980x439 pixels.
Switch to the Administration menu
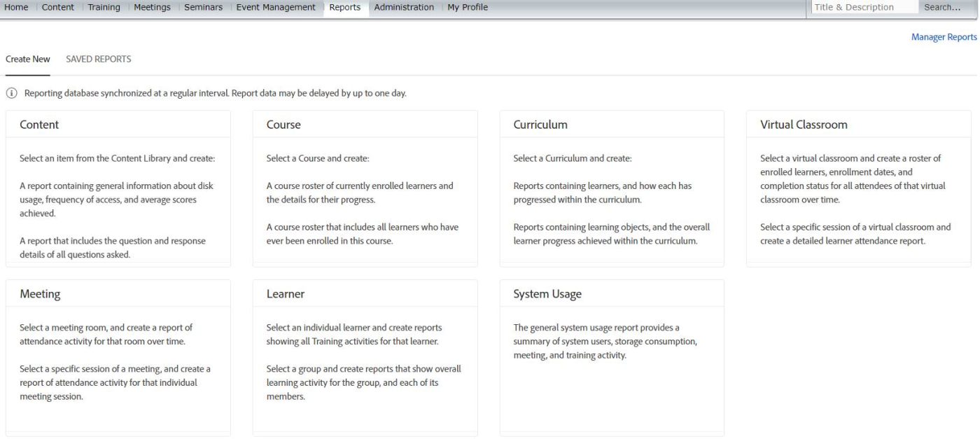tap(403, 7)
